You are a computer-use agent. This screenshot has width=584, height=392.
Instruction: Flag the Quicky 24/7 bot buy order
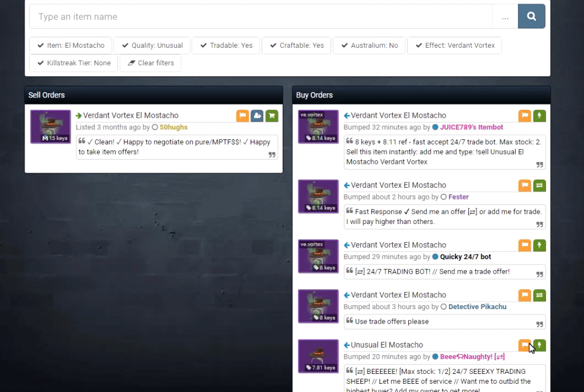[525, 245]
